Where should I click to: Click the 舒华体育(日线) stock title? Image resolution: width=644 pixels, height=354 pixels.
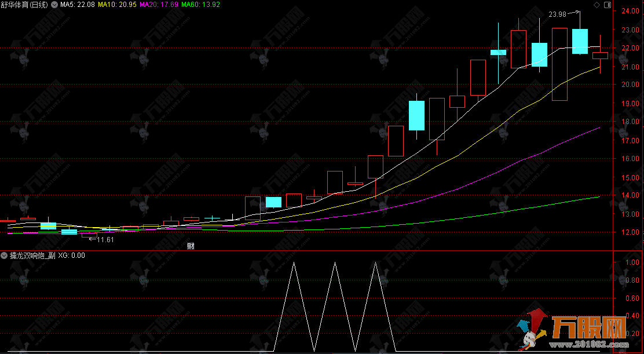click(25, 5)
